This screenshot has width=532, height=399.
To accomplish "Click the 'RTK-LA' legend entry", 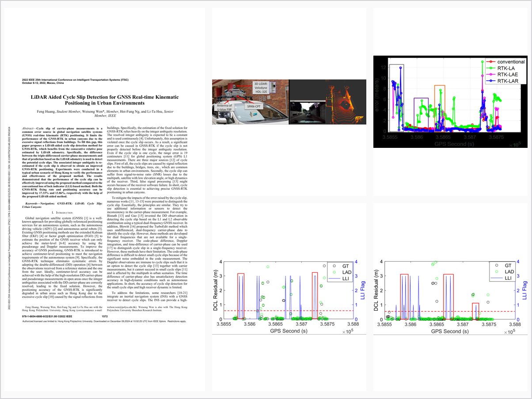I will point(500,68).
